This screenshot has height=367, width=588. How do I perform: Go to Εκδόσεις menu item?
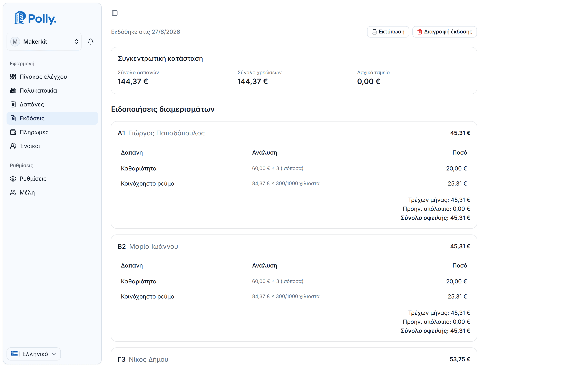click(52, 118)
